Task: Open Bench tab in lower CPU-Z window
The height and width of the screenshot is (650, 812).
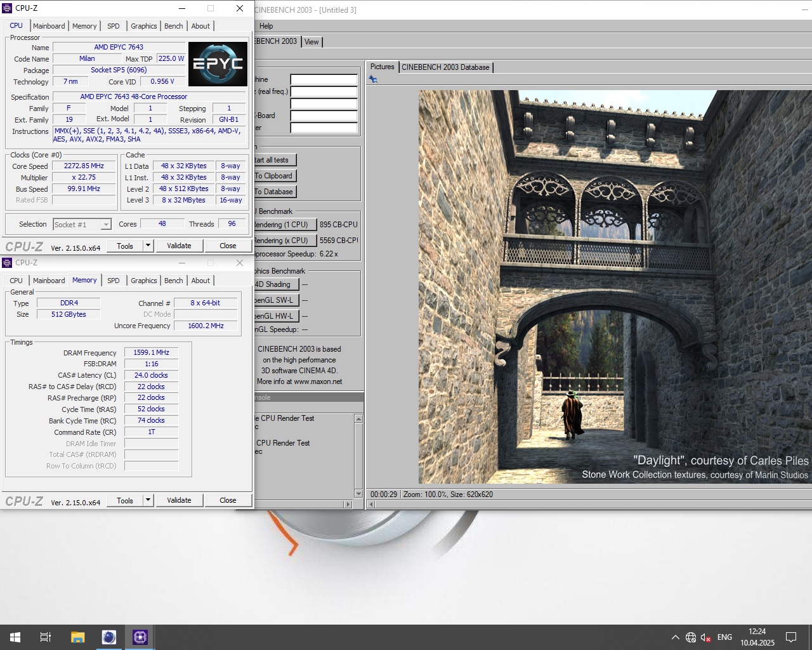Action: click(173, 281)
